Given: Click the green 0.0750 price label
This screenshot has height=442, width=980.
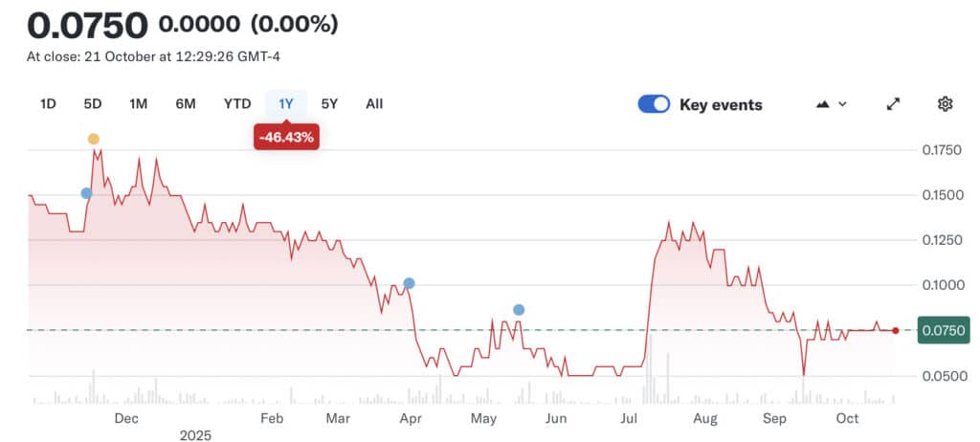Looking at the screenshot, I should click(x=943, y=331).
